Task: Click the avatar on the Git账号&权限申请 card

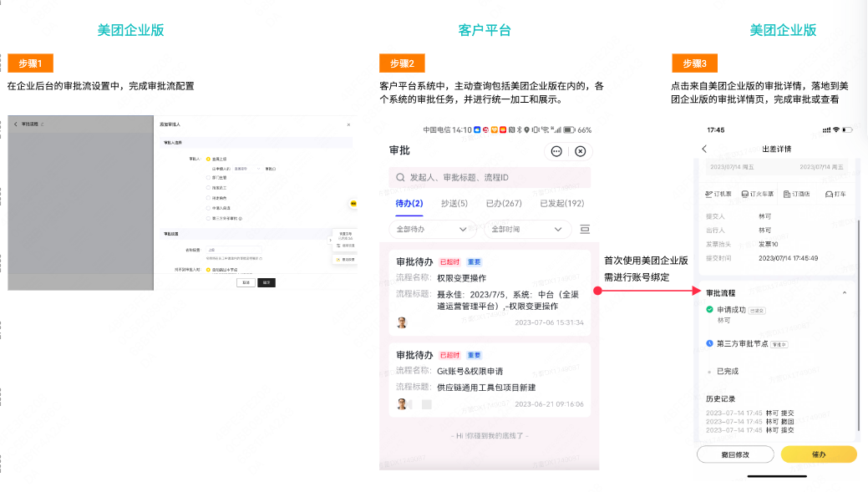Action: (402, 404)
